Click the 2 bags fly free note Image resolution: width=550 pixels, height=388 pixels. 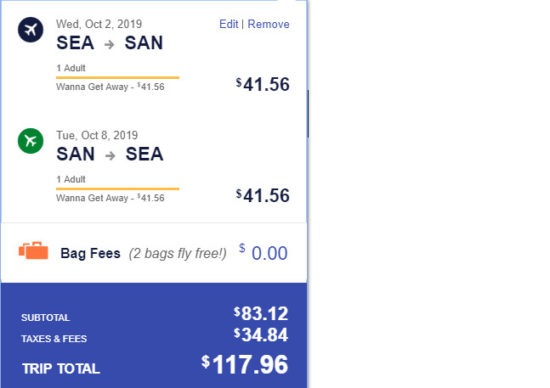click(177, 253)
